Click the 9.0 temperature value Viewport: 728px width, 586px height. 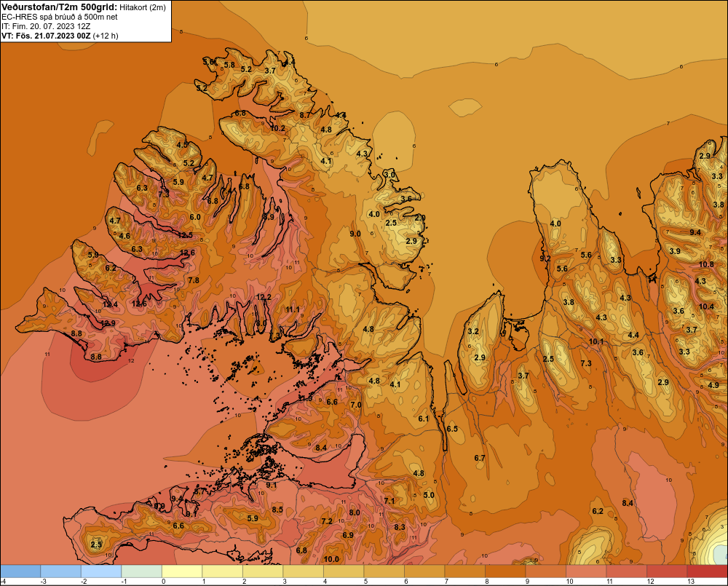355,234
